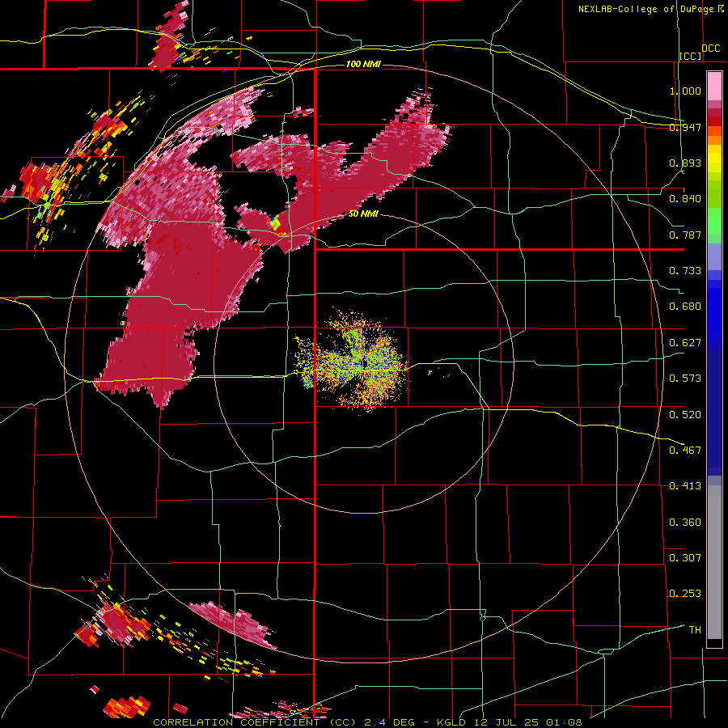Click the KGLD station identifier in caption
728x728 pixels.
(451, 722)
